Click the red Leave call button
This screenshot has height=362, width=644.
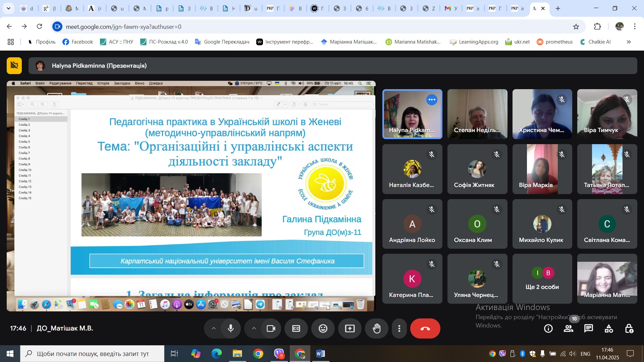pos(425,329)
